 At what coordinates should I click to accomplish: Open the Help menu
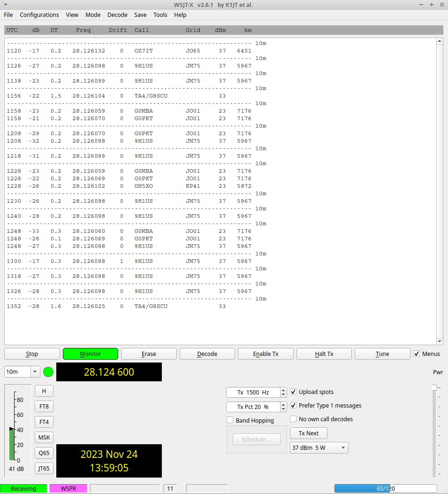[180, 15]
